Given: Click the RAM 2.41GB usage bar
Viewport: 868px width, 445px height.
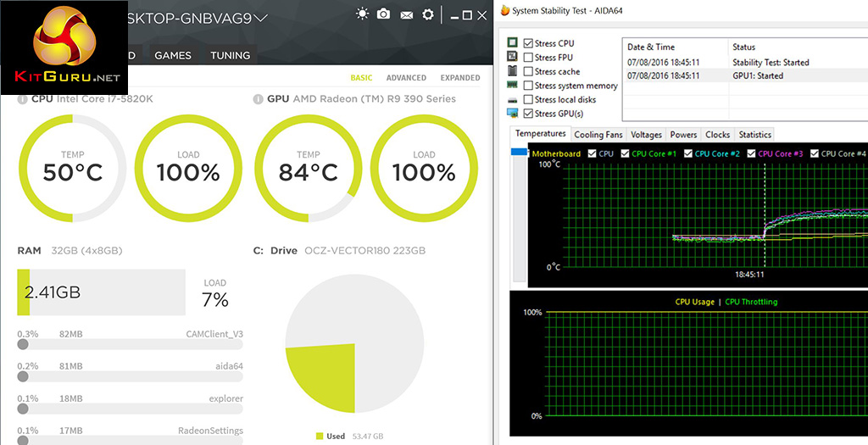Looking at the screenshot, I should pyautogui.click(x=102, y=292).
